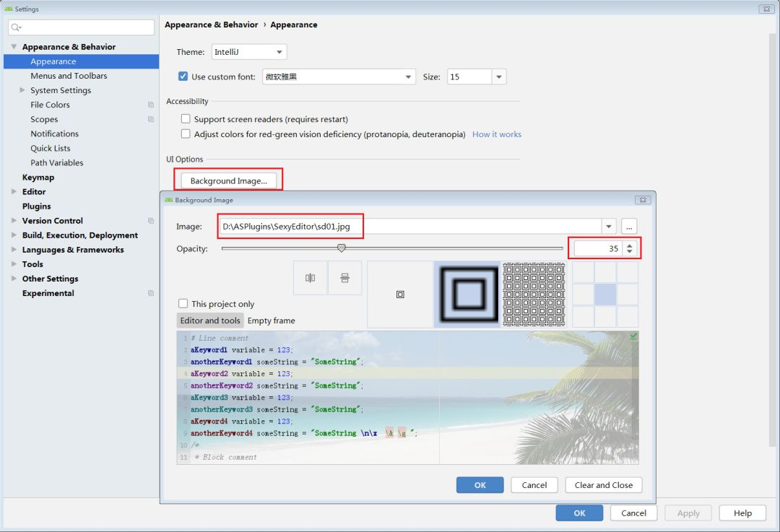Toggle the Use custom font checkbox
Screen dimensions: 780x532
pos(183,76)
